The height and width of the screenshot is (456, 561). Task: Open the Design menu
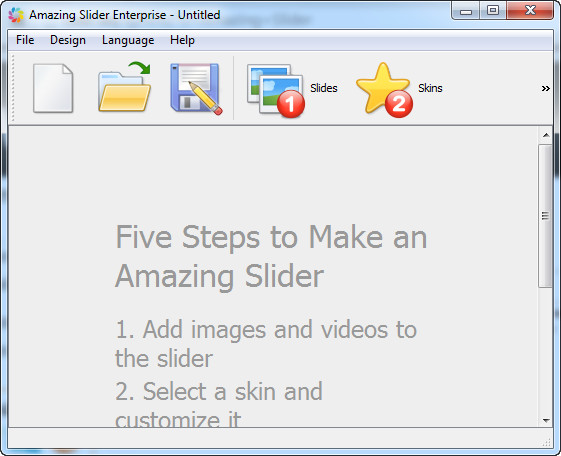68,40
